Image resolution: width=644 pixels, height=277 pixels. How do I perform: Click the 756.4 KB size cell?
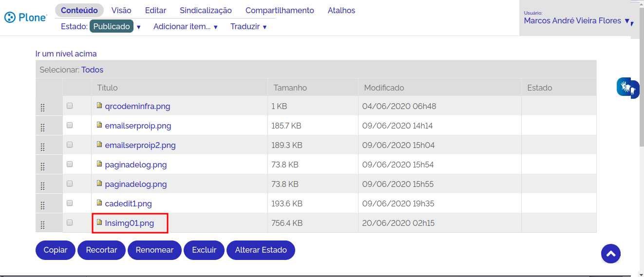tap(313, 223)
